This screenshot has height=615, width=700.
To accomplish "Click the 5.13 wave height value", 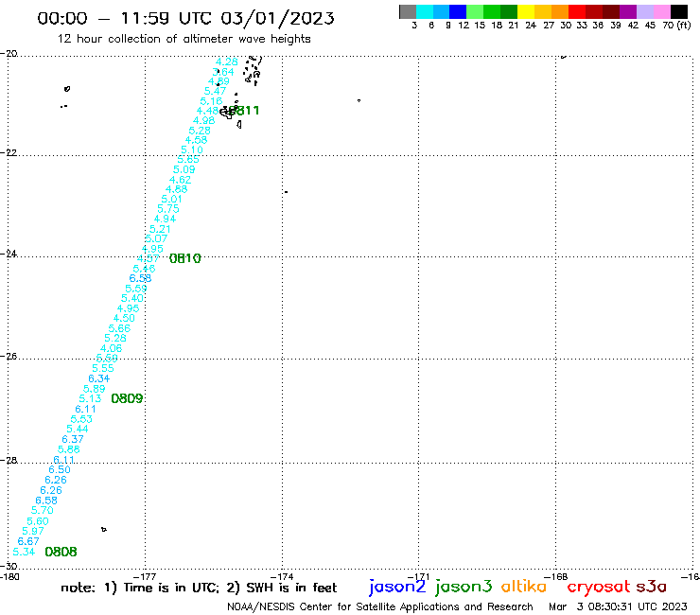I will coord(90,399).
